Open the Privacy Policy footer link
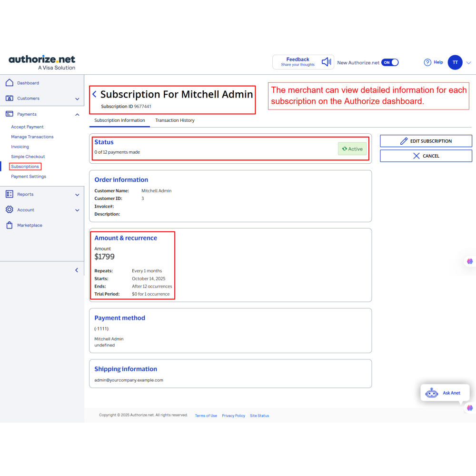 (x=233, y=416)
